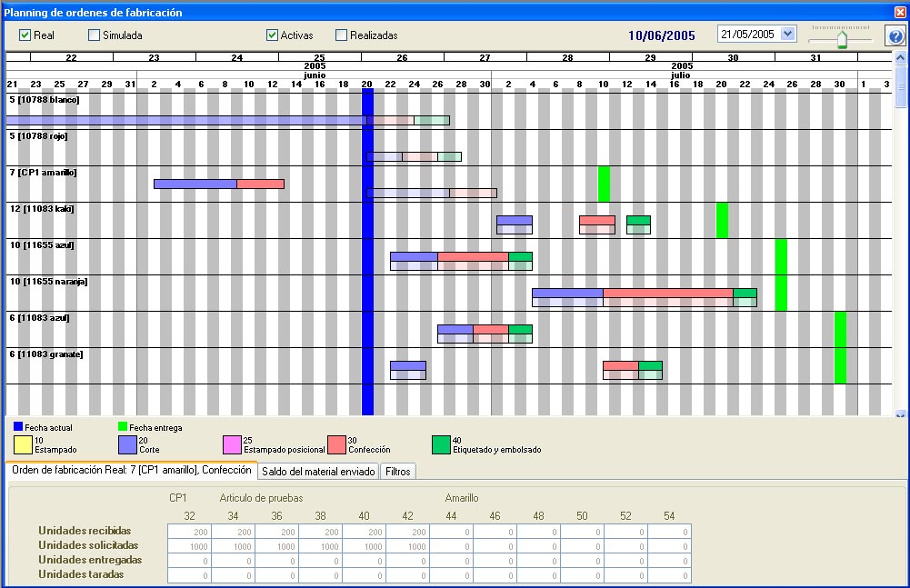Click the red Confección legend swatch

pyautogui.click(x=336, y=444)
